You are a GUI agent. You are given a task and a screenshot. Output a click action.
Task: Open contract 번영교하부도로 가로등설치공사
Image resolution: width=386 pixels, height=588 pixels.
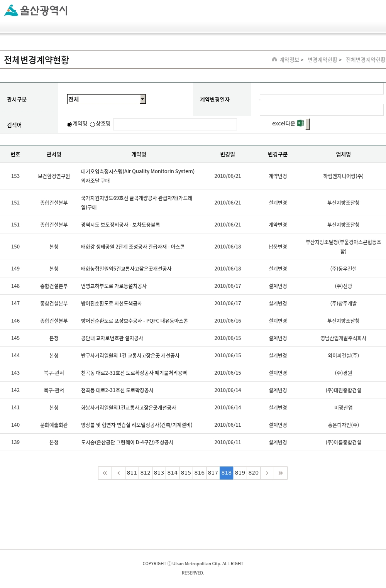114,286
